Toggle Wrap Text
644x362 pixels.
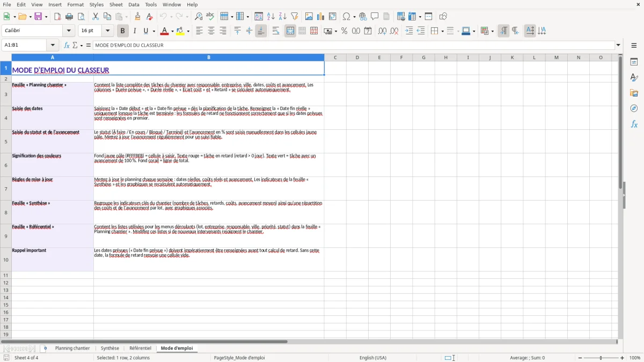[x=276, y=31]
